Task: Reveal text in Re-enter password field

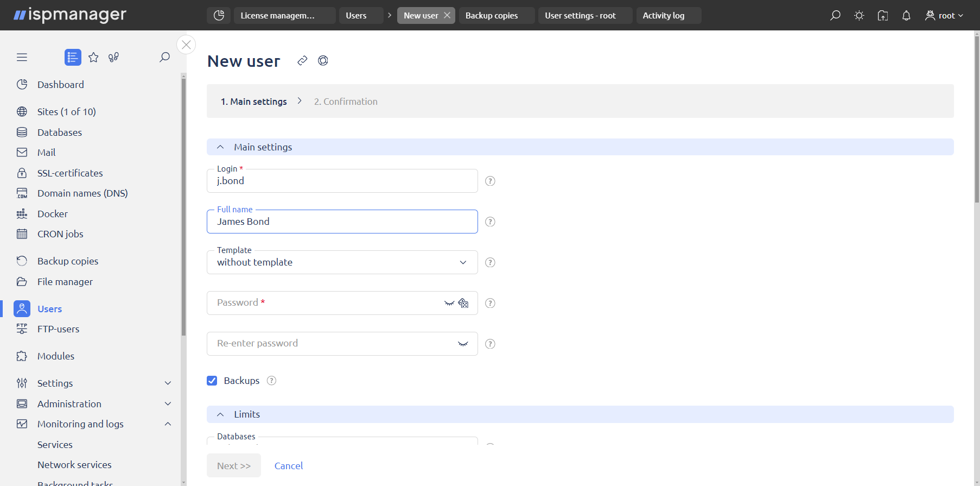Action: [x=463, y=344]
